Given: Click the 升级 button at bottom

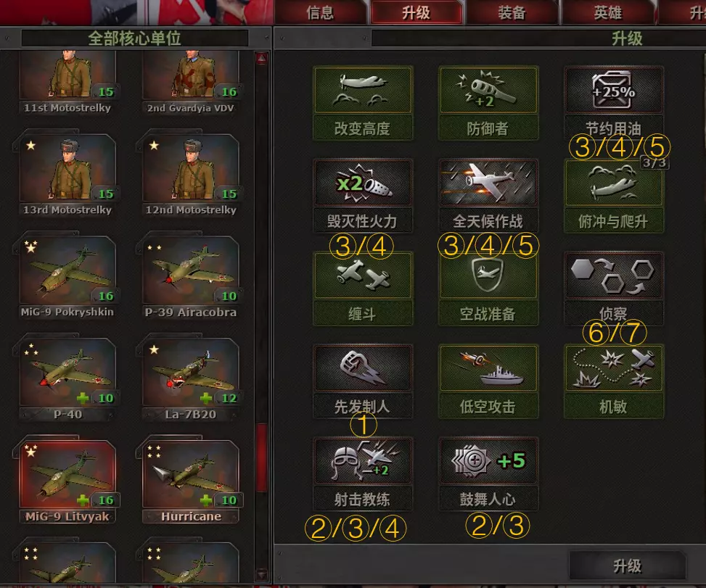Looking at the screenshot, I should (x=627, y=566).
